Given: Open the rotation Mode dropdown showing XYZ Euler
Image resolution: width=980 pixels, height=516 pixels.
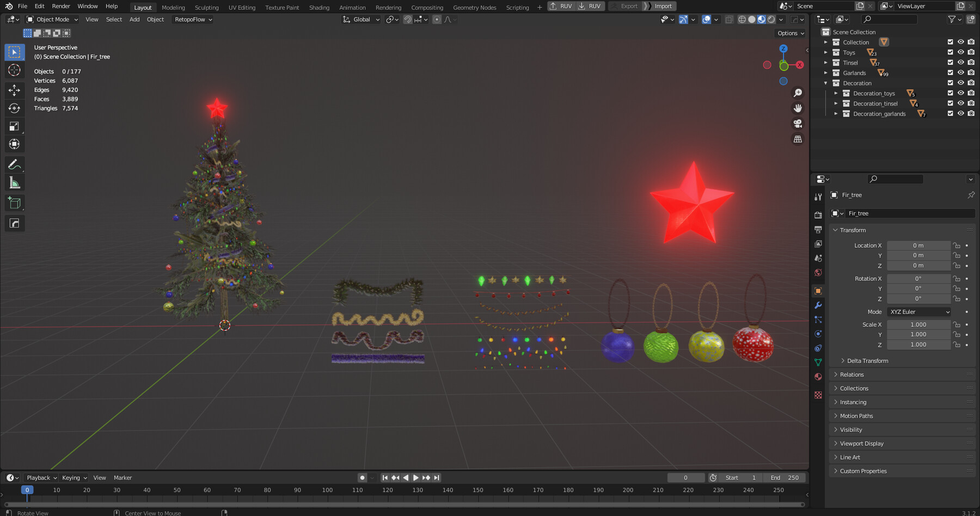Looking at the screenshot, I should click(x=919, y=311).
